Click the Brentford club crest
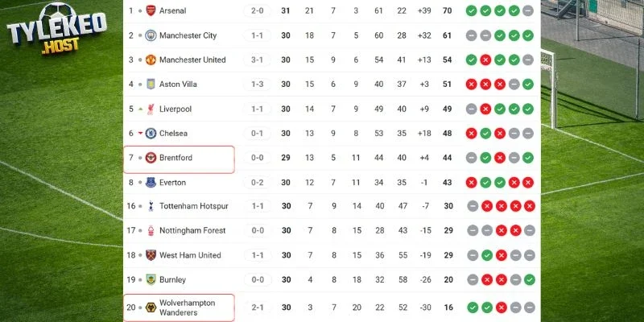644x322 pixels. click(x=151, y=158)
